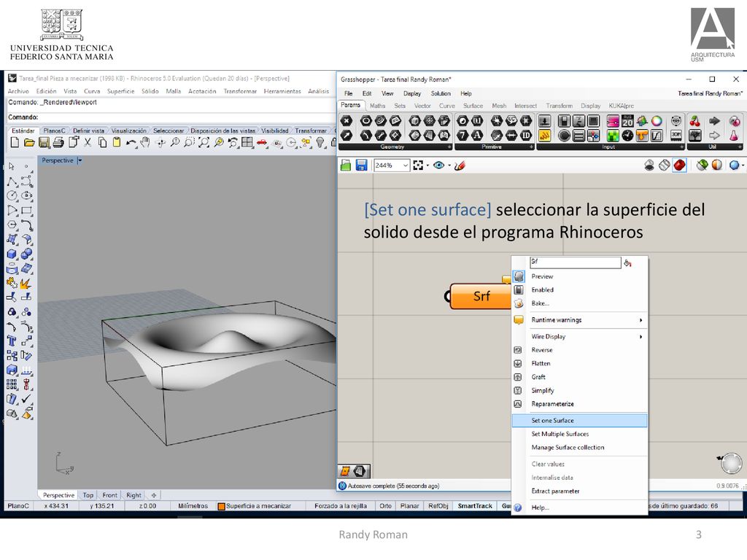
Task: Click the orange Superficie a mecanizar layer swatch
Action: coord(221,506)
